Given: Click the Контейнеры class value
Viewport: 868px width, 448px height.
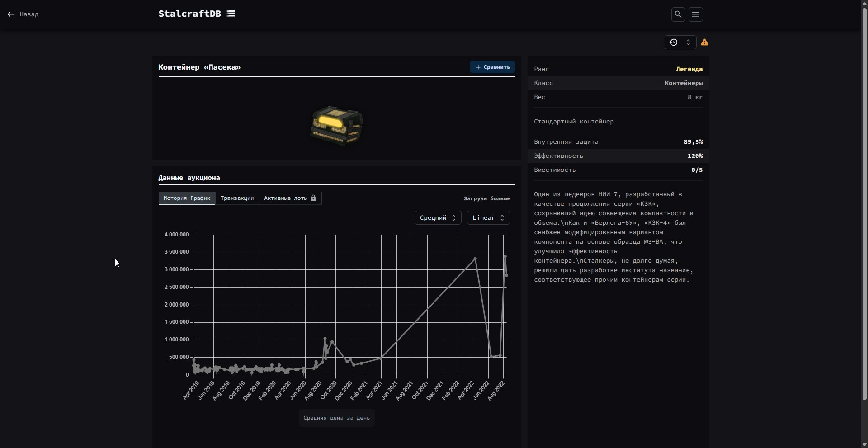Looking at the screenshot, I should coord(684,83).
